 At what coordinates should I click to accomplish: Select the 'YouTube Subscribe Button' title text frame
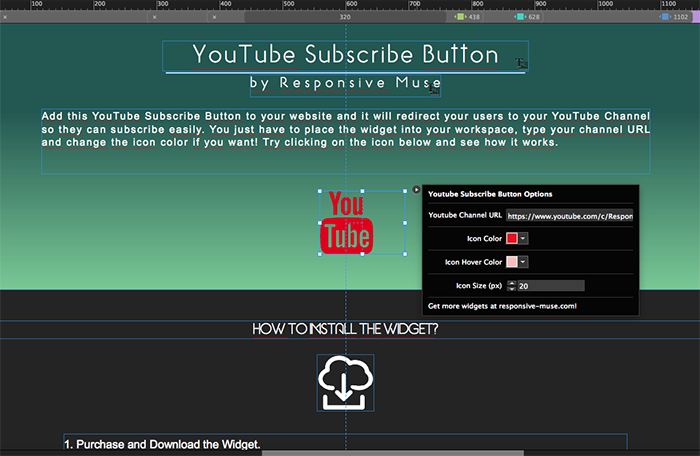coord(346,56)
